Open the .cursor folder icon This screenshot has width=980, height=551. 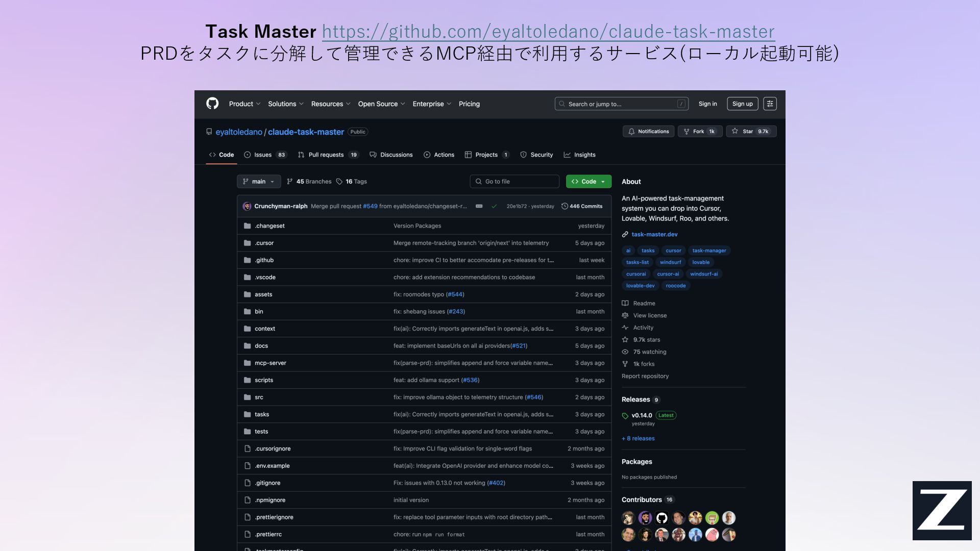[x=248, y=243]
